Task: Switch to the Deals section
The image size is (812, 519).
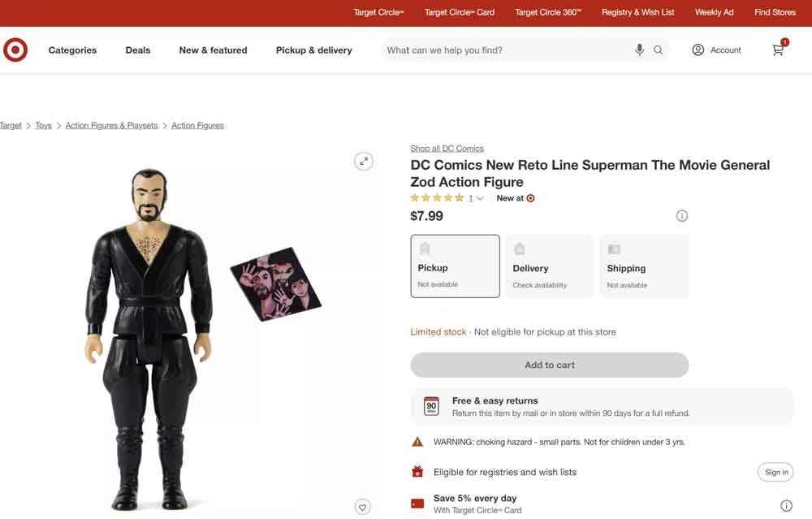Action: [137, 50]
